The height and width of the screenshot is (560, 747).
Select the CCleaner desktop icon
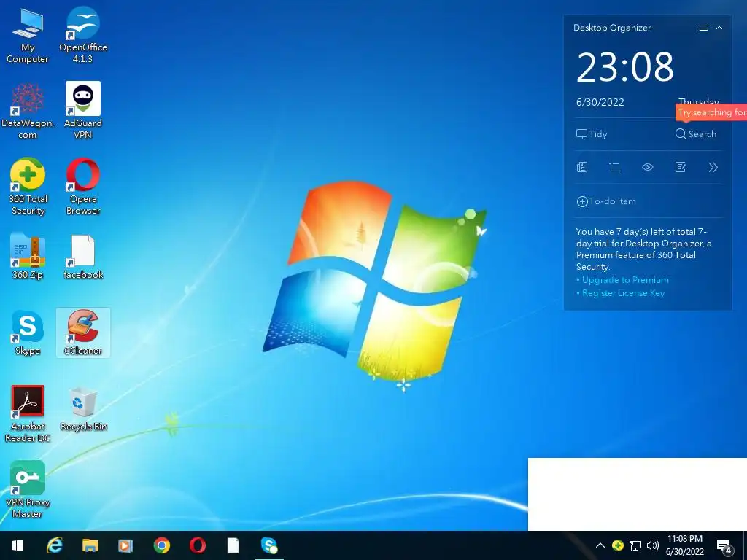tap(83, 332)
